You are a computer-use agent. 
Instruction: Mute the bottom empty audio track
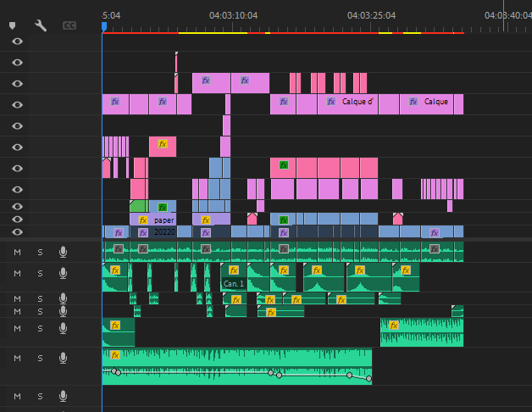pos(17,397)
